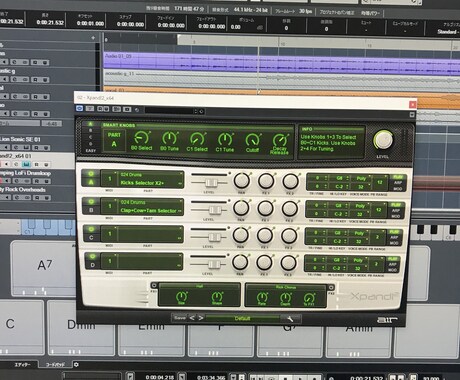
Task: Click part A PAN knob
Action: point(241,180)
